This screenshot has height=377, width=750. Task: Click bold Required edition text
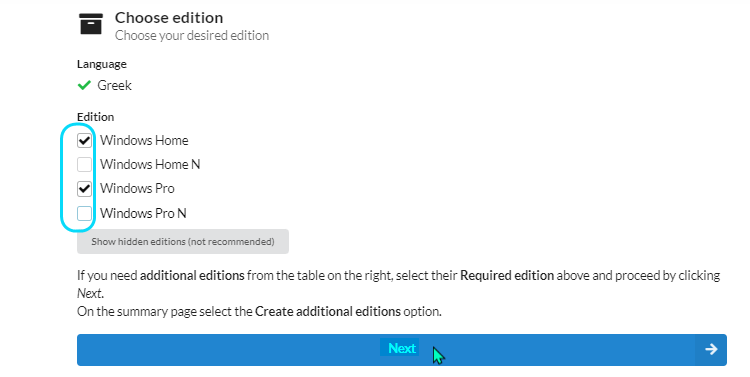click(x=507, y=276)
